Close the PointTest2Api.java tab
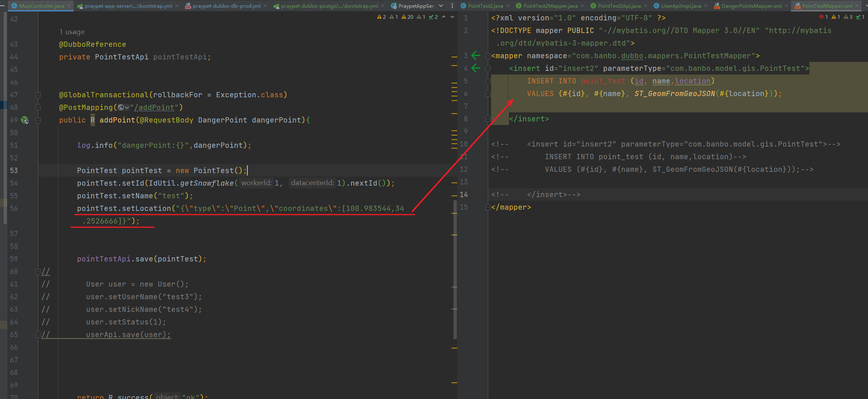Screen dimensions: 868x399 (645, 6)
